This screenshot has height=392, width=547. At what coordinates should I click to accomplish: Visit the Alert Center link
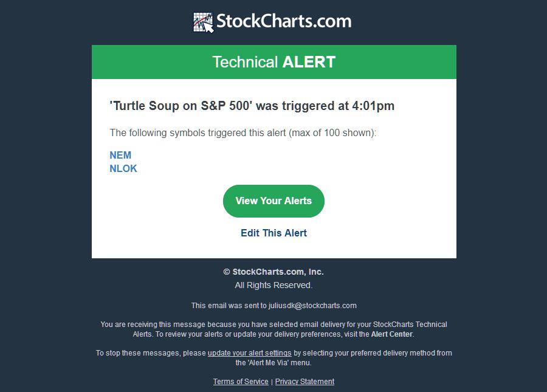392,334
